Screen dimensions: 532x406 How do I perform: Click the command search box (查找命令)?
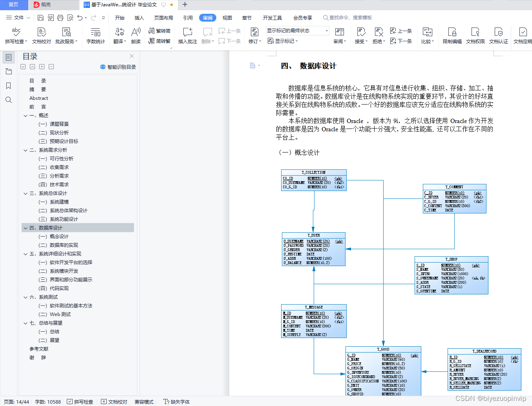(x=348, y=18)
